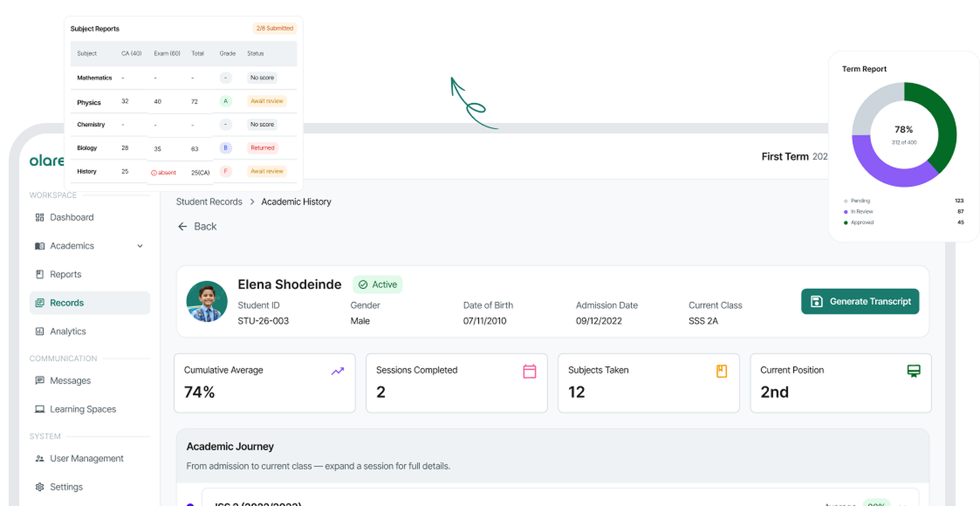The width and height of the screenshot is (980, 506).
Task: Click the Academic History breadcrumb
Action: point(296,202)
